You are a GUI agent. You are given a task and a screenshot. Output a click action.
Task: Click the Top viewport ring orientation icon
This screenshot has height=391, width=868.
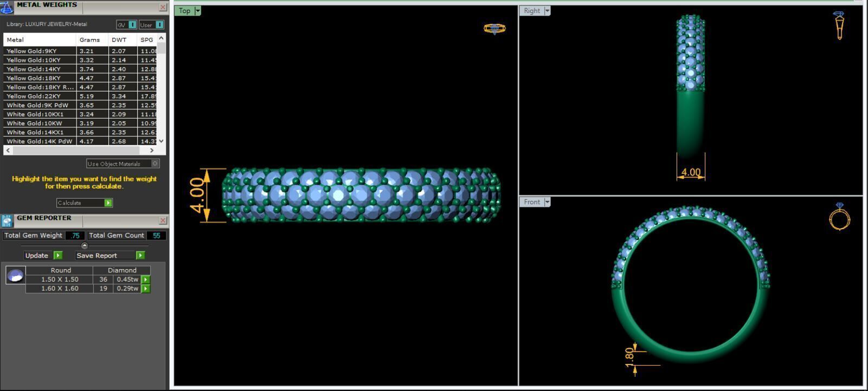[494, 29]
